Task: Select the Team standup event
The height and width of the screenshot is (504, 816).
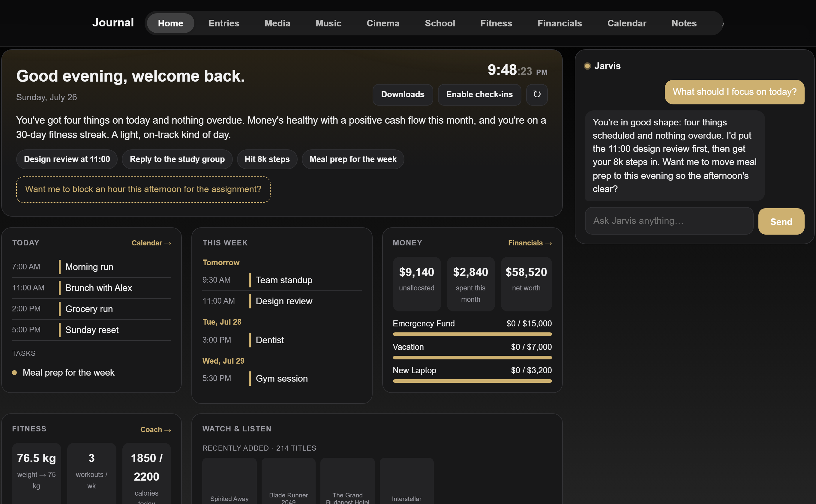Action: [x=282, y=280]
